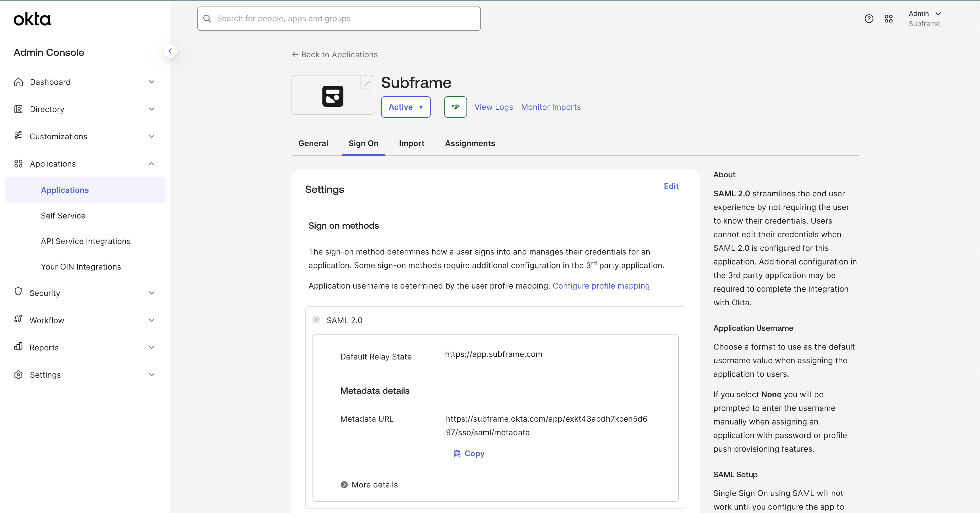
Task: Click the Security shield icon
Action: point(18,293)
